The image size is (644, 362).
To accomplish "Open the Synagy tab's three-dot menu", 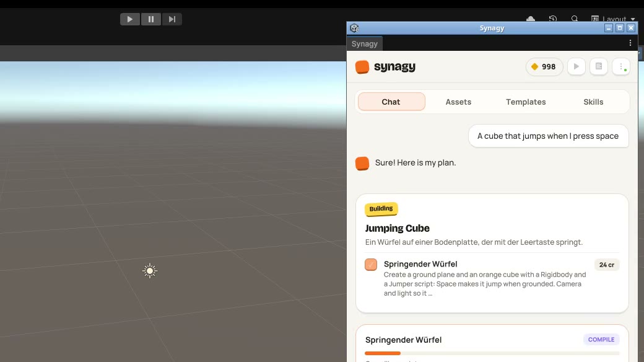I will tap(630, 43).
